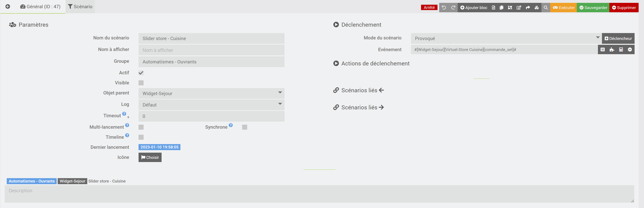Click the calculator icon beside Evénement
Viewport: 644px width, 208px height.
[621, 50]
